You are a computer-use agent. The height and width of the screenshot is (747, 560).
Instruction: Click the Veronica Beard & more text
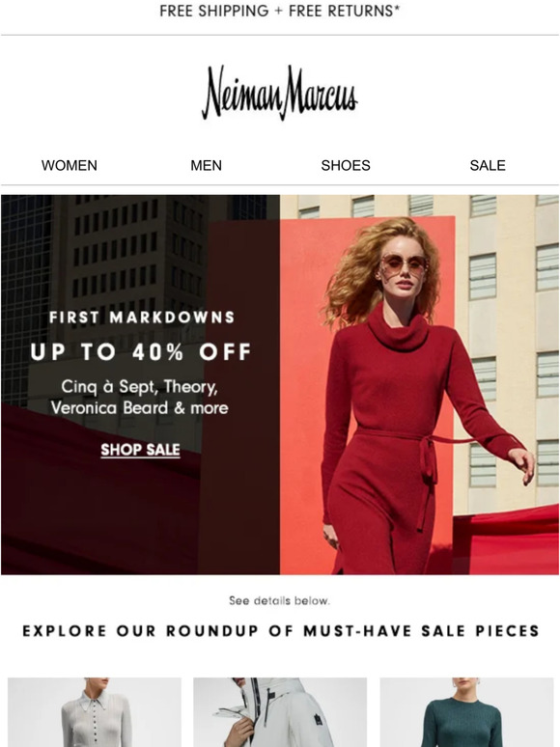pos(140,408)
